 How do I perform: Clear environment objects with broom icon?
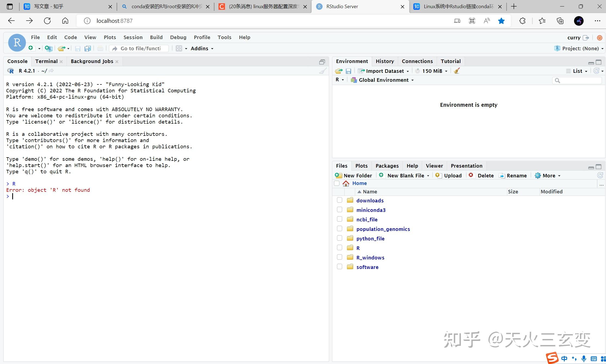457,71
